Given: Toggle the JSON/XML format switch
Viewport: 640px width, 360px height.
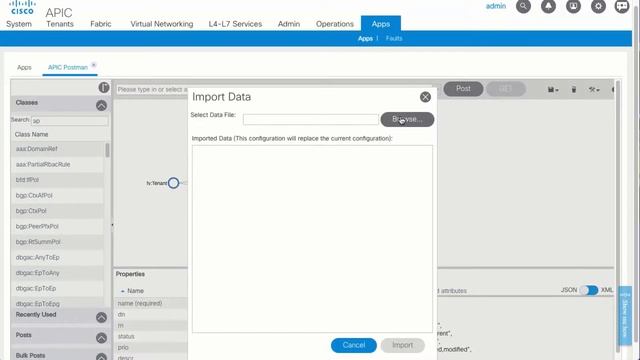Looking at the screenshot, I should pyautogui.click(x=589, y=290).
